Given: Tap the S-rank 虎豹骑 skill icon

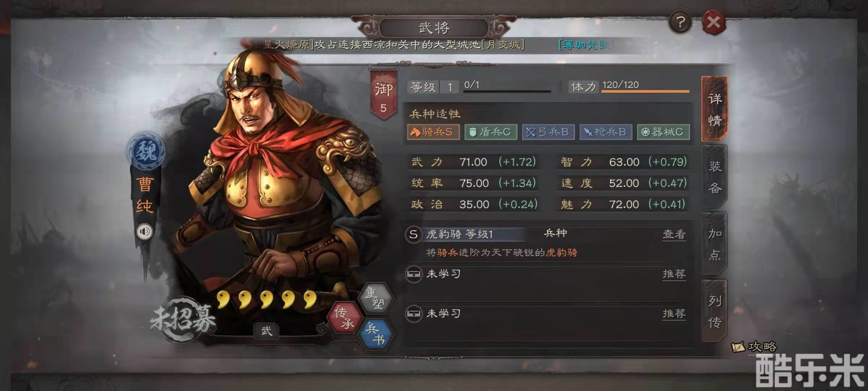Looking at the screenshot, I should pyautogui.click(x=413, y=234).
